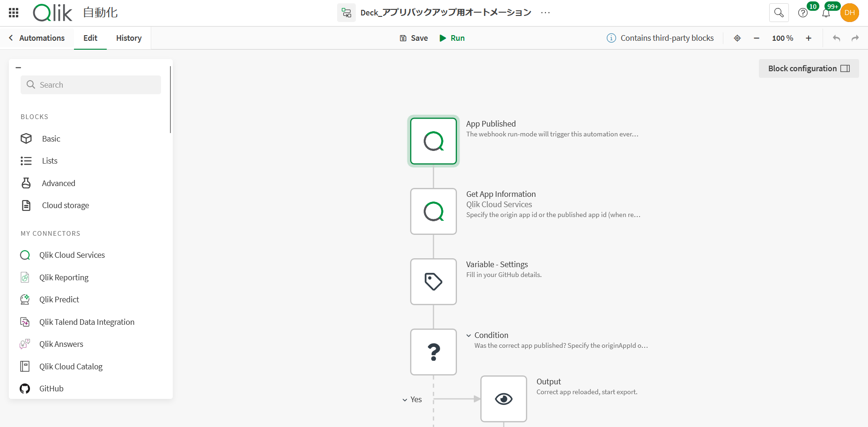This screenshot has width=868, height=427.
Task: Zoom in using the plus control
Action: pyautogui.click(x=809, y=38)
